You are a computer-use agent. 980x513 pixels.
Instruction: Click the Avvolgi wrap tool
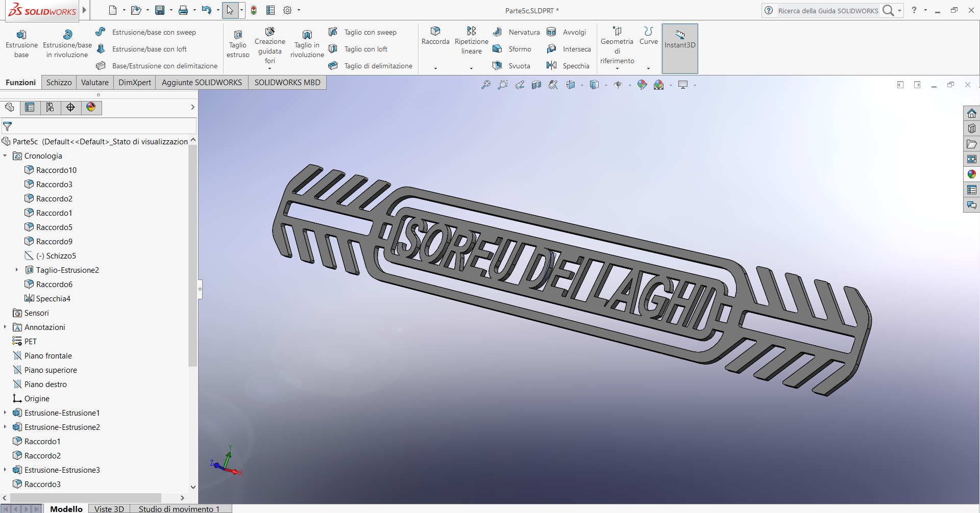(566, 32)
